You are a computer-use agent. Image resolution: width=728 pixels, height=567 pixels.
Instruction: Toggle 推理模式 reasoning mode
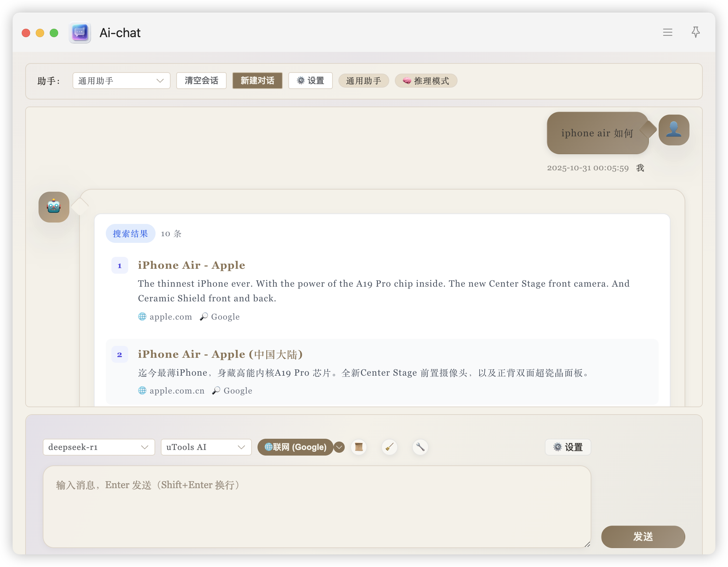pos(426,81)
